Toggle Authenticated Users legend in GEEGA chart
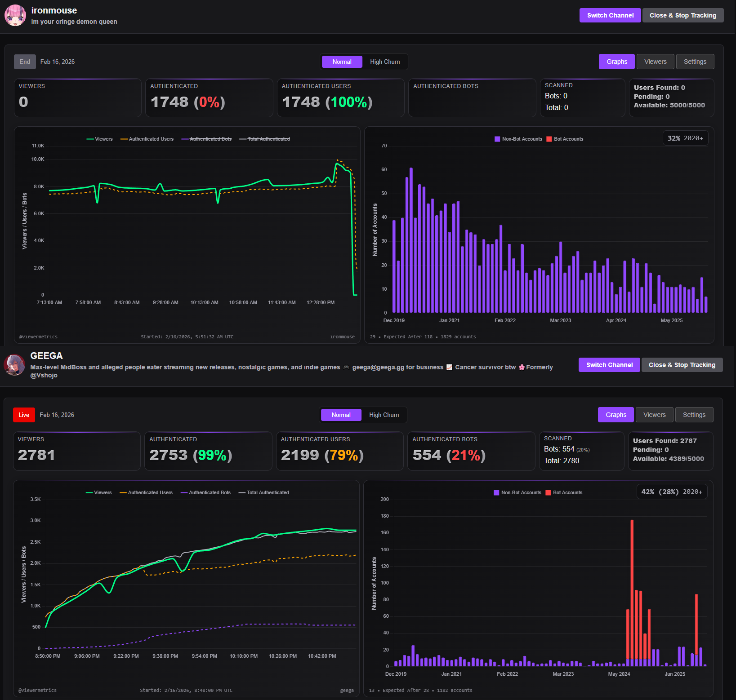736x700 pixels. tap(146, 492)
